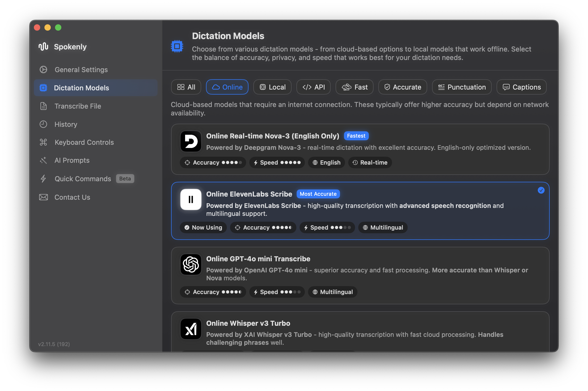The image size is (588, 391).
Task: Switch to the Captions filter tab
Action: [521, 87]
